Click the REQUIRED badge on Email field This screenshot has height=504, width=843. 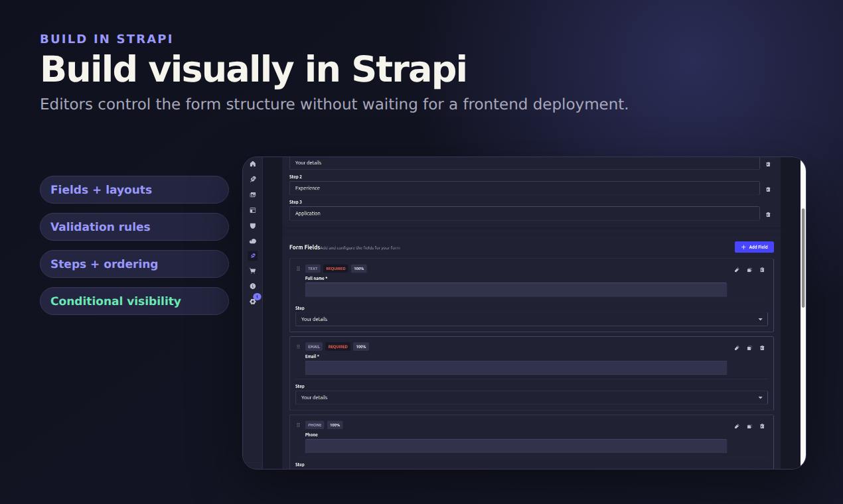[x=338, y=347]
